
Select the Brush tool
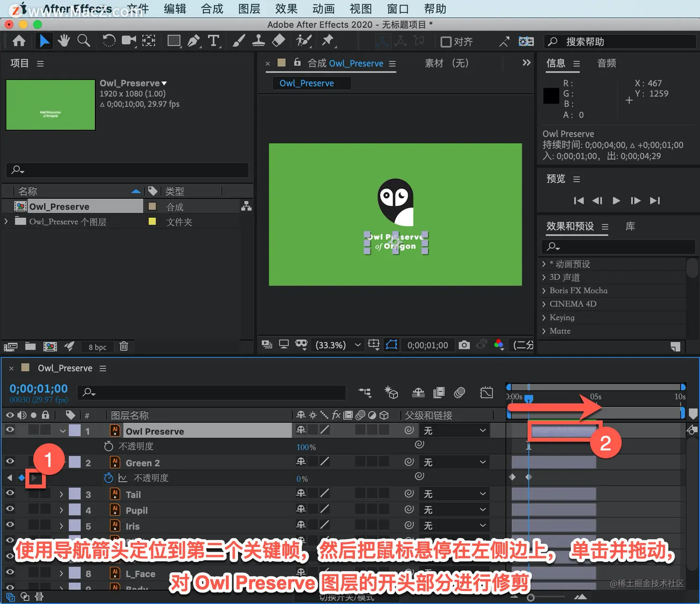[x=238, y=41]
